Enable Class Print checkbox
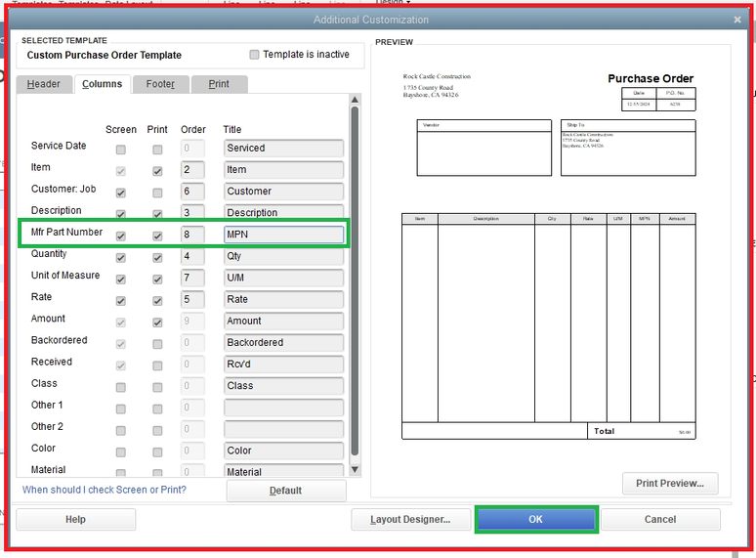This screenshot has height=558, width=756. [157, 387]
